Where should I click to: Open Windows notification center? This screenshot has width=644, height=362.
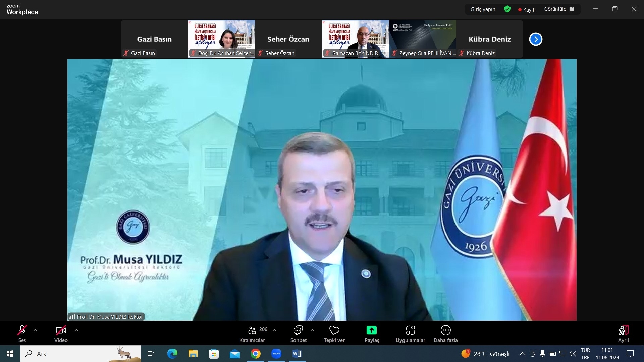(x=631, y=354)
